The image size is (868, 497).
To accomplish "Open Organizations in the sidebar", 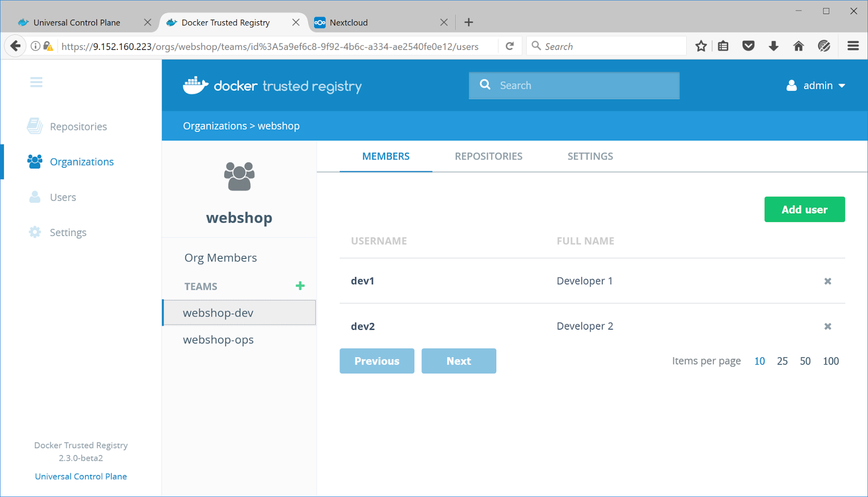I will 82,162.
